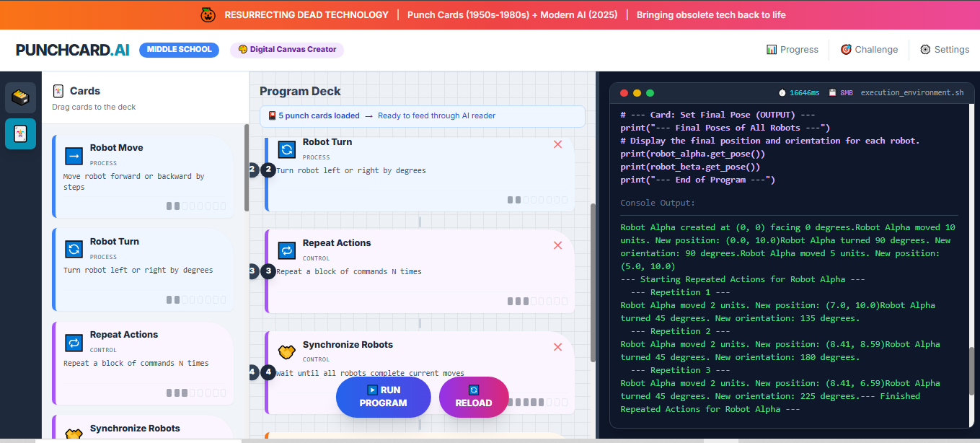Image resolution: width=980 pixels, height=443 pixels.
Task: Click step number 4 badge on Synchronize Robots
Action: coord(268,372)
